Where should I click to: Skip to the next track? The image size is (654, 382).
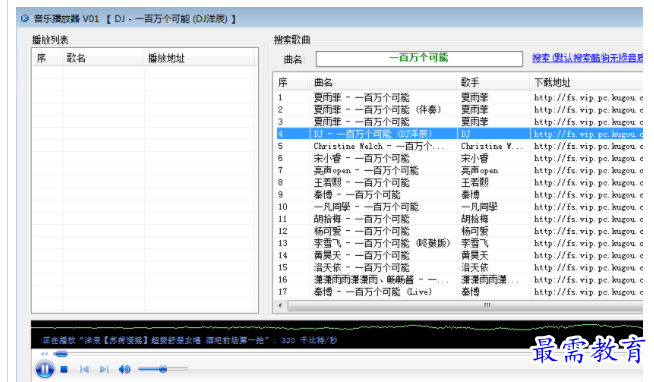[104, 369]
